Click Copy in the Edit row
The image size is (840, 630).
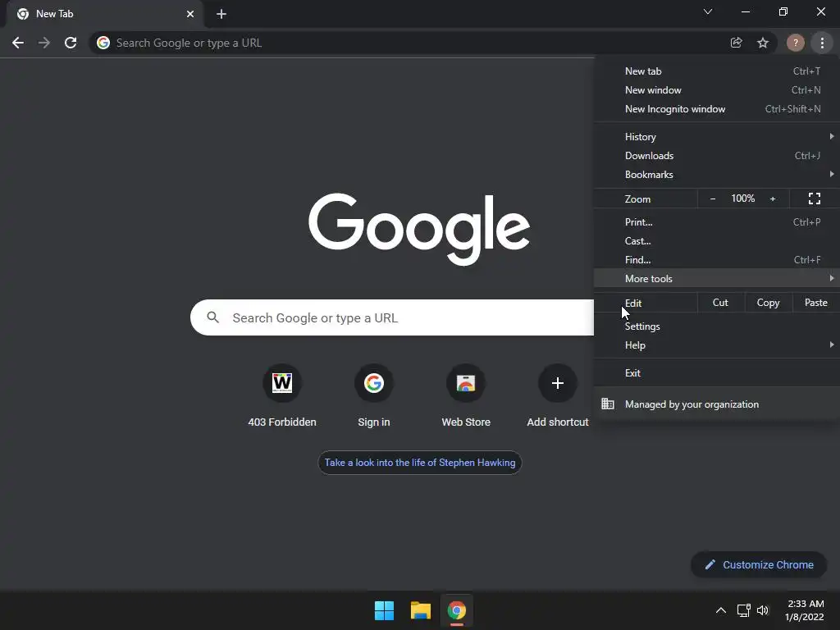pyautogui.click(x=768, y=303)
